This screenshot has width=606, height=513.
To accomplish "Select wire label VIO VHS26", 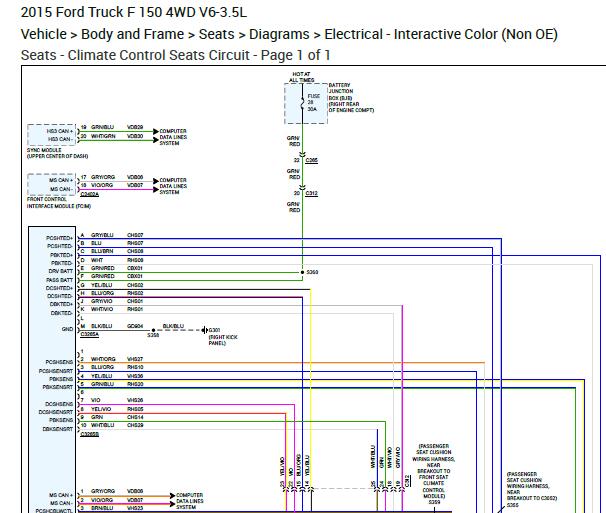I will [117, 400].
